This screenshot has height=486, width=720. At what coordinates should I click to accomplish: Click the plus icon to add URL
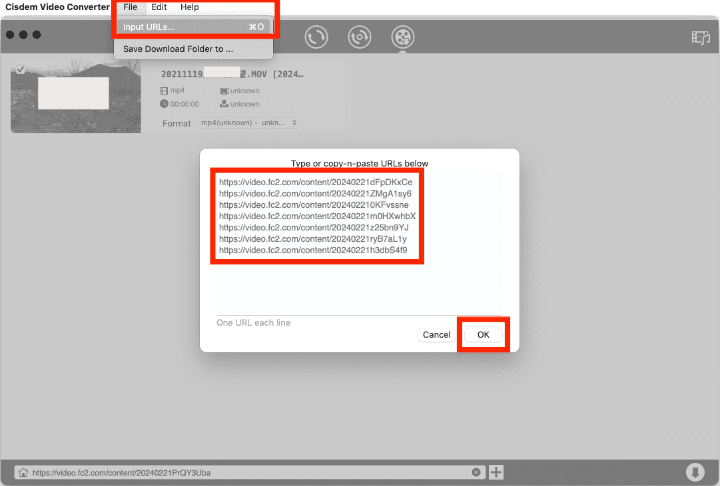[x=496, y=472]
